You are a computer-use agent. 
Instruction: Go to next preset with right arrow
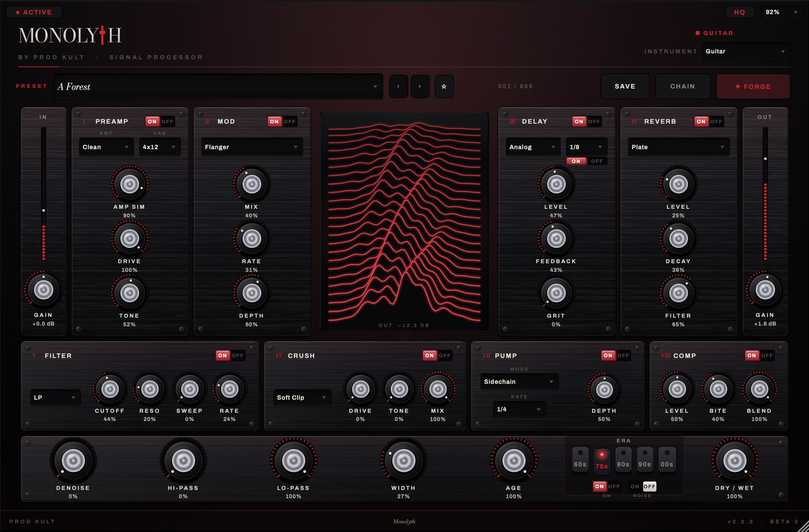coord(420,86)
